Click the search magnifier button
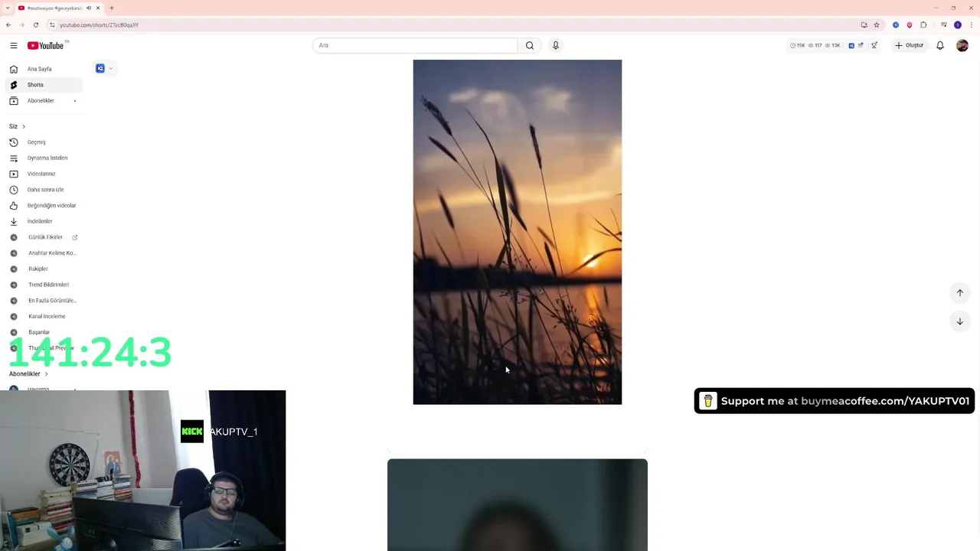The width and height of the screenshot is (980, 551). pyautogui.click(x=529, y=45)
